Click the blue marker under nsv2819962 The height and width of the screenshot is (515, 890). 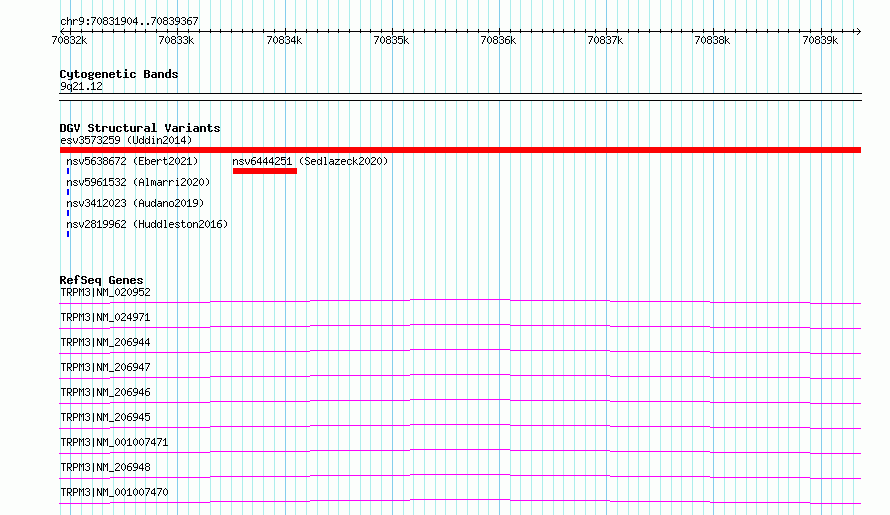point(68,234)
